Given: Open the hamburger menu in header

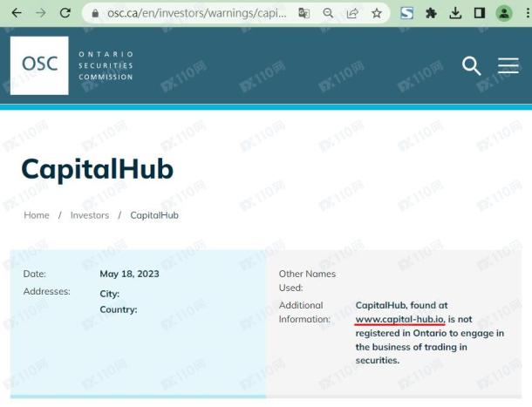Looking at the screenshot, I should click(508, 65).
